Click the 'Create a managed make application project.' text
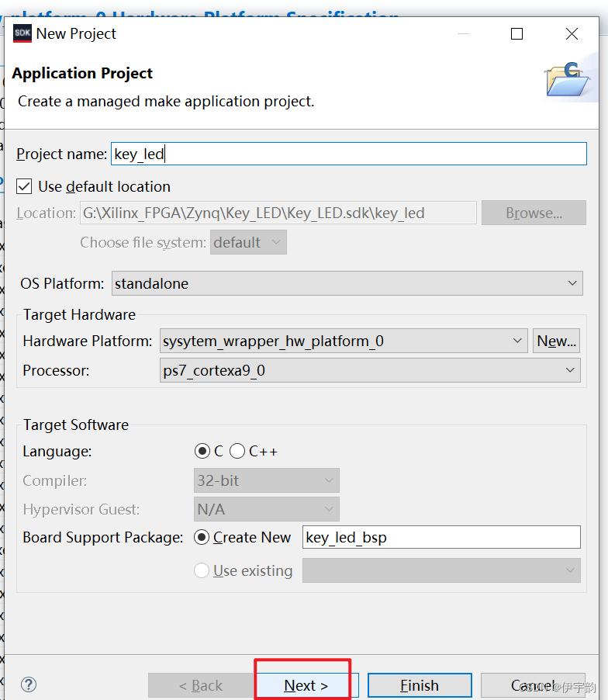 [x=166, y=102]
